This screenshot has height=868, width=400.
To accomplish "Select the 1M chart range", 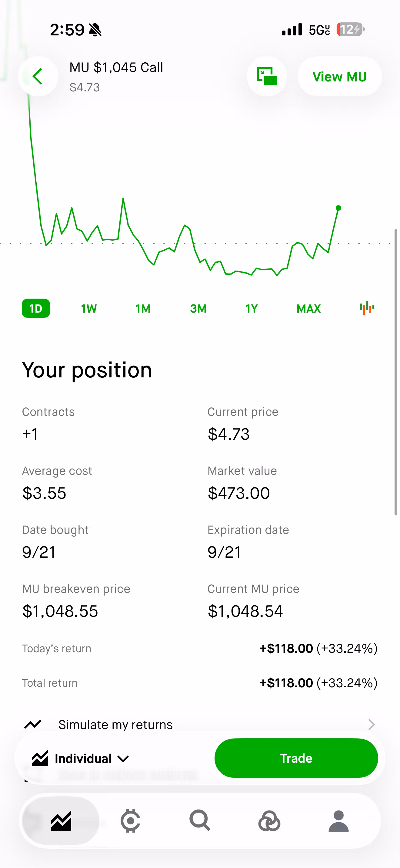I will point(143,308).
